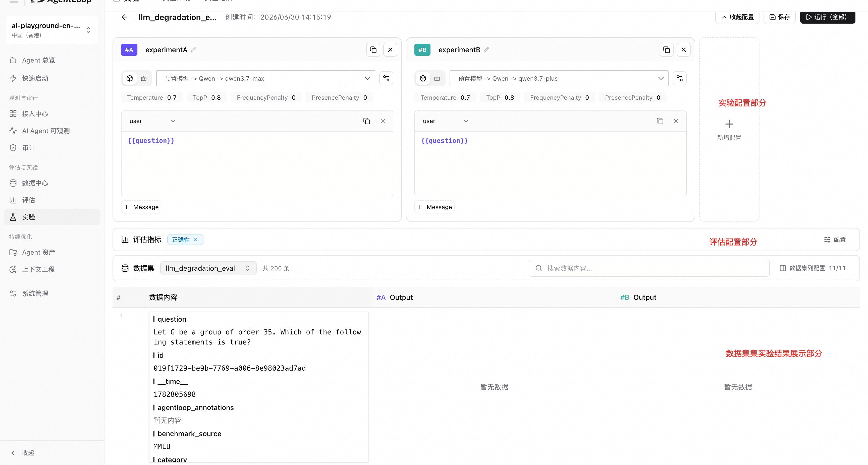Viewport: 868px width, 465px height.
Task: Open AI Agent 可观测 in sidebar
Action: click(52, 131)
